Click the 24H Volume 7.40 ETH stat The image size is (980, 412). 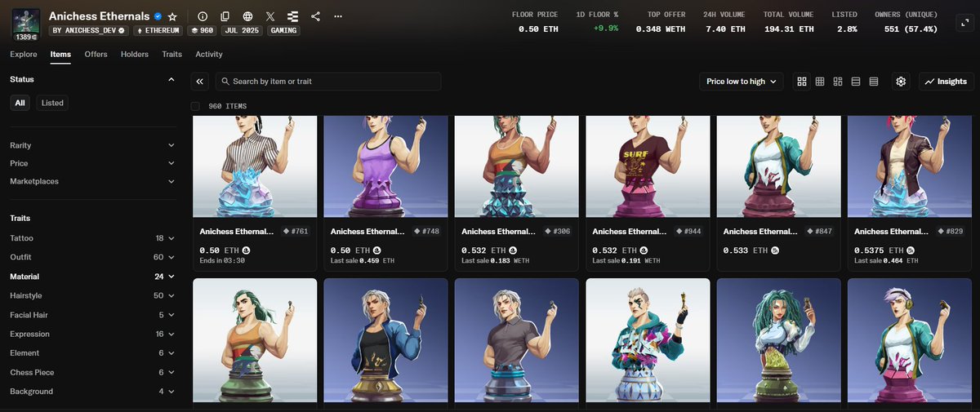tap(724, 22)
